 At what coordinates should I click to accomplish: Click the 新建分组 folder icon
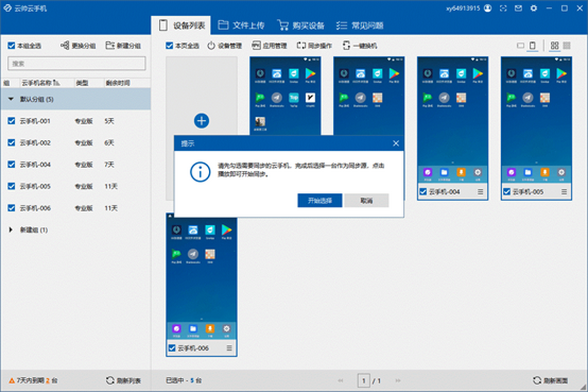point(110,46)
